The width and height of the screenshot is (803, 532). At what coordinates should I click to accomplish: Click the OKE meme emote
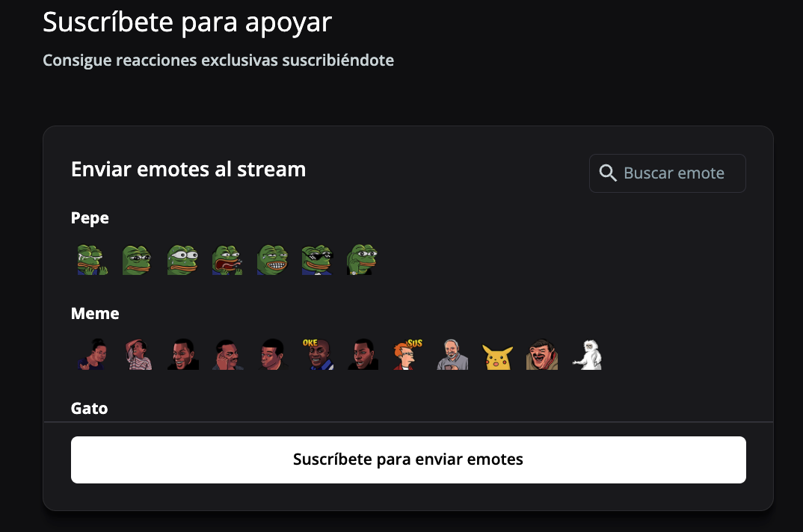pos(318,354)
